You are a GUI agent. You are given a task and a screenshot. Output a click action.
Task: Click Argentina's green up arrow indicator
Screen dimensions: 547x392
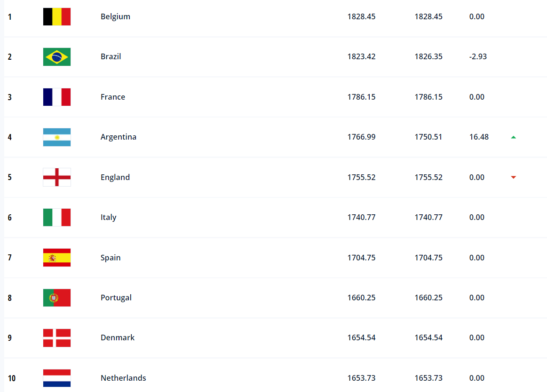(x=514, y=137)
